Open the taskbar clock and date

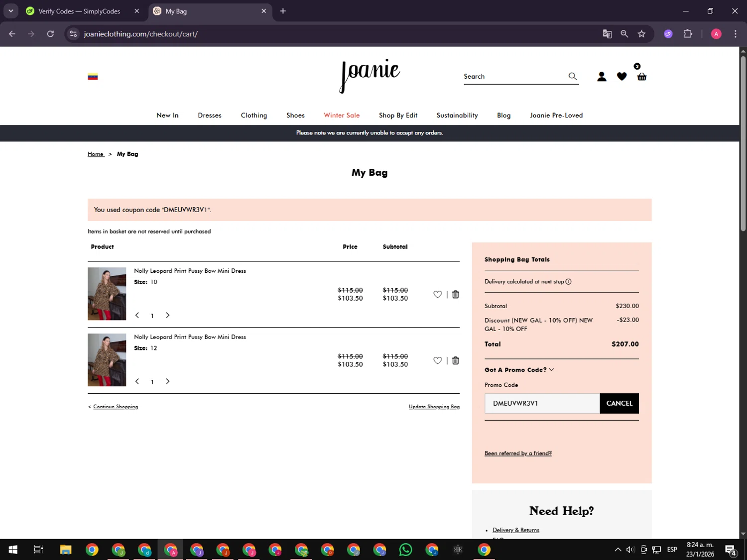click(x=700, y=550)
